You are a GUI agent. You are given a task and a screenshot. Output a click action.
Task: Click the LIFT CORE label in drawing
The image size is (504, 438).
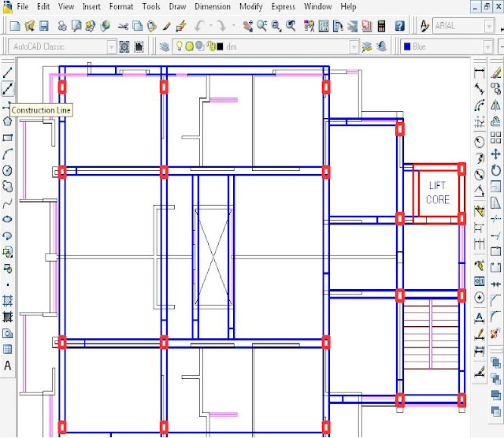pyautogui.click(x=438, y=192)
